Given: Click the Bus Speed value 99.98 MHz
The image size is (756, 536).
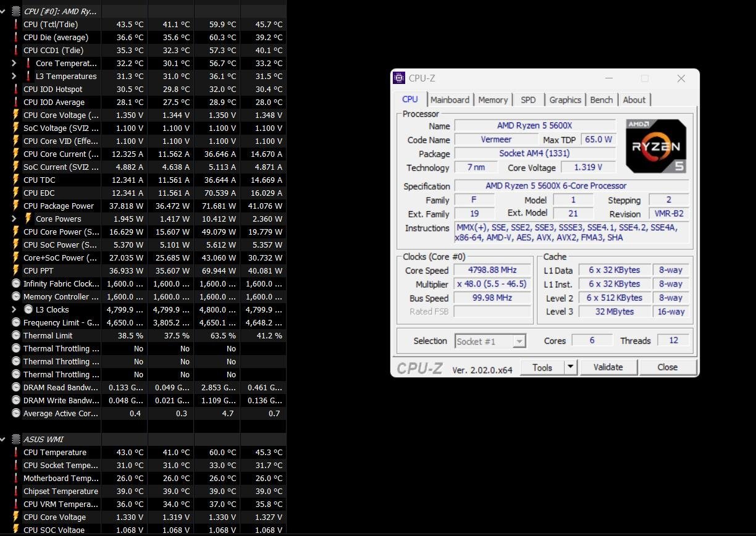Looking at the screenshot, I should point(492,298).
